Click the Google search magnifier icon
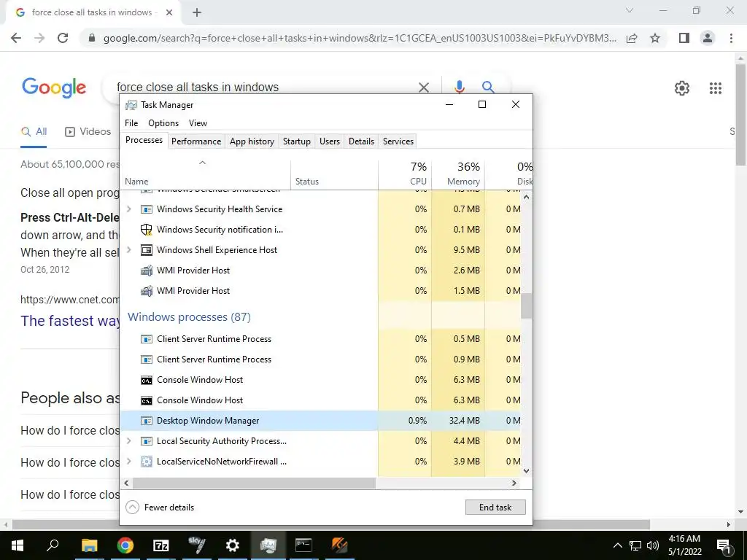 point(488,87)
